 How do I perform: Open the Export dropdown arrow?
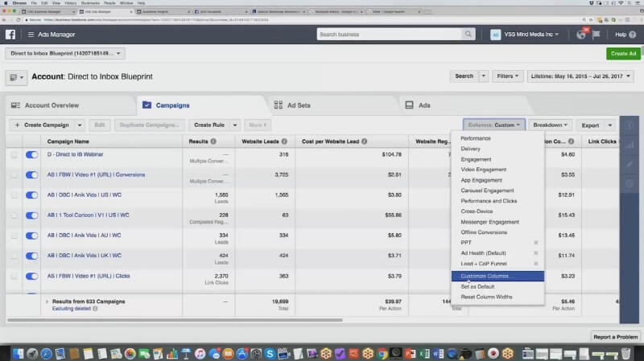610,125
